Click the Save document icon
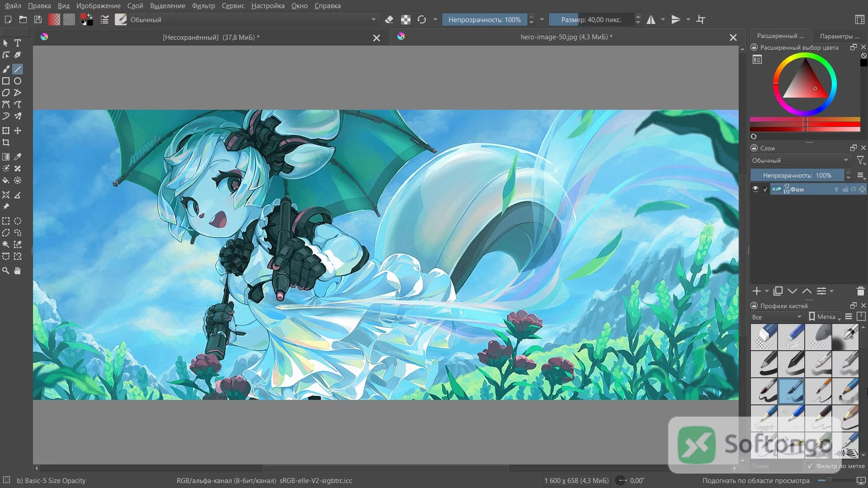 pyautogui.click(x=38, y=19)
